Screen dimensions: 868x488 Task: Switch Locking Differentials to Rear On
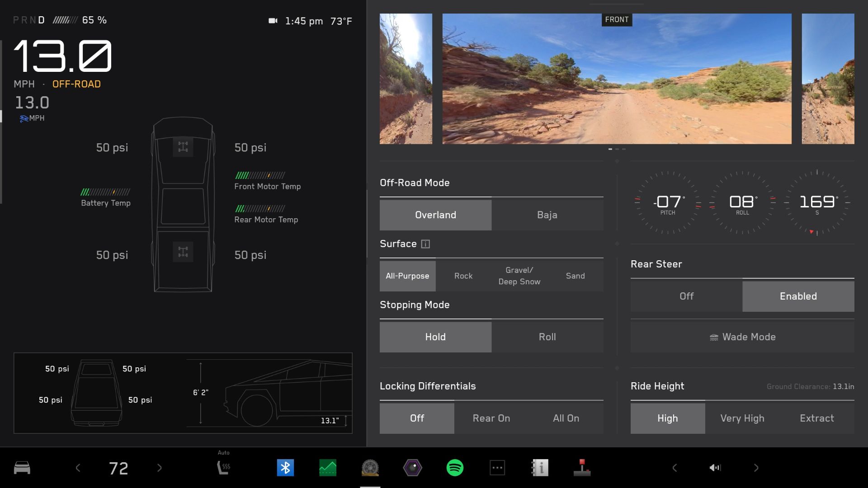click(491, 418)
